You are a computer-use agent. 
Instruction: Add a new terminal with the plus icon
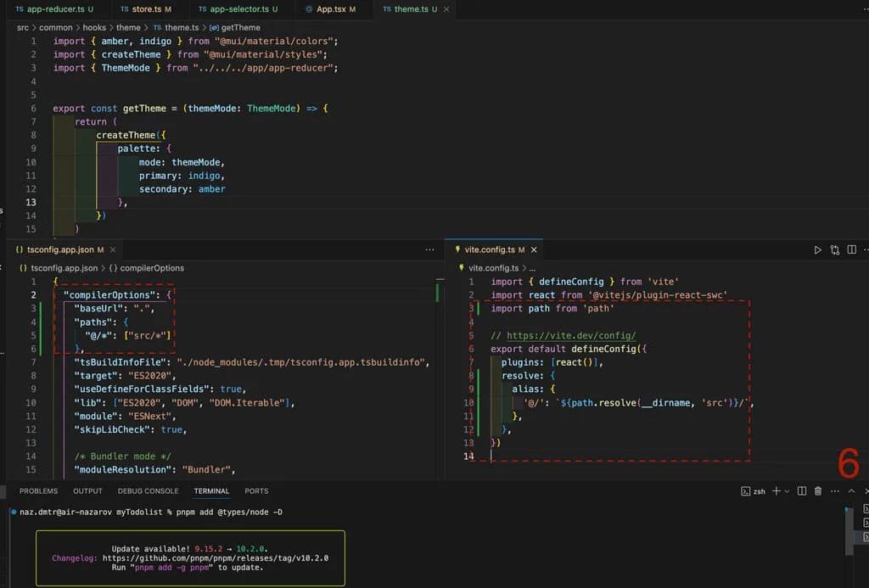[x=776, y=491]
